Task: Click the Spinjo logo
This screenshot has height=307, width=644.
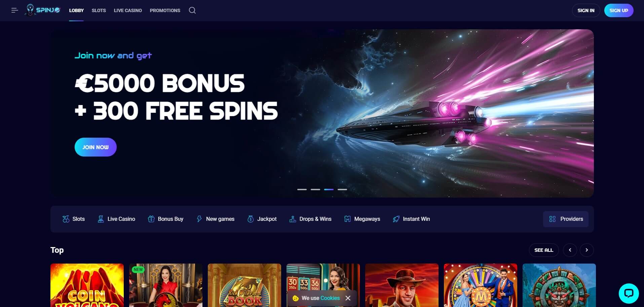Action: click(42, 10)
